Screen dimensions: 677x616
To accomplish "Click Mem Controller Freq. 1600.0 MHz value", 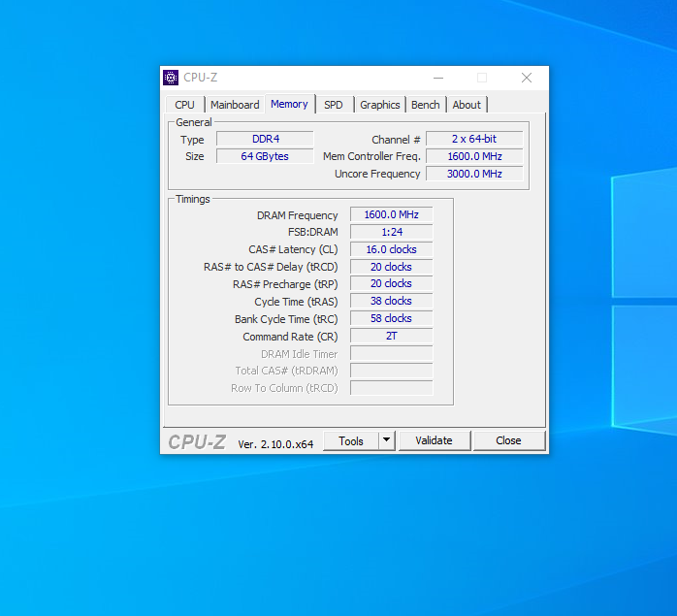I will pyautogui.click(x=474, y=156).
